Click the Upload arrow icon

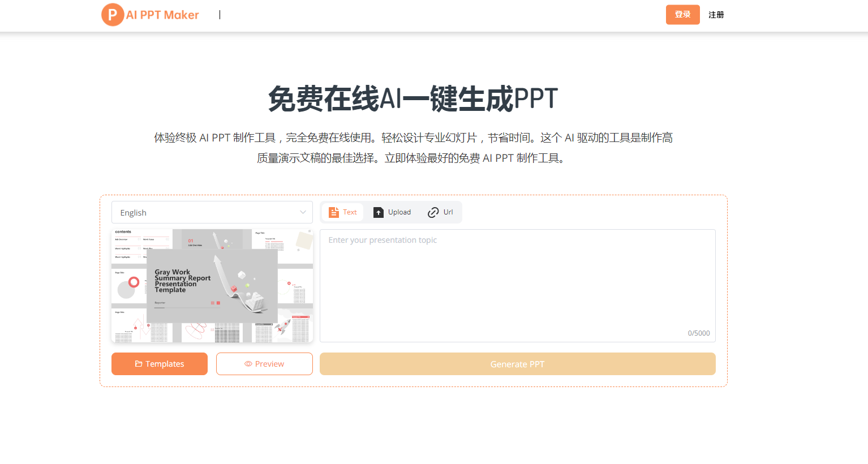[x=379, y=212]
